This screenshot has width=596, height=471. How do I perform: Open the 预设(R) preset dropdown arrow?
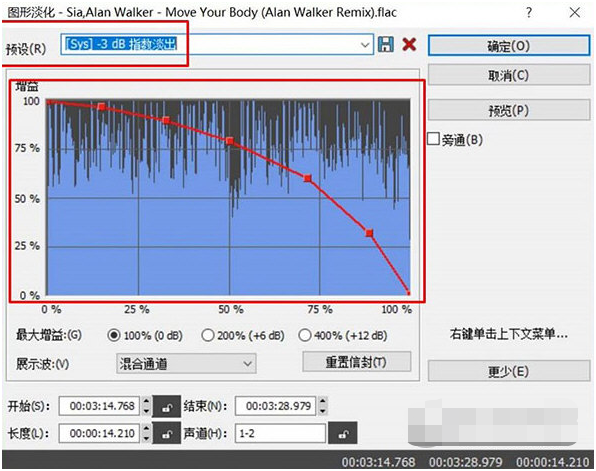click(365, 45)
